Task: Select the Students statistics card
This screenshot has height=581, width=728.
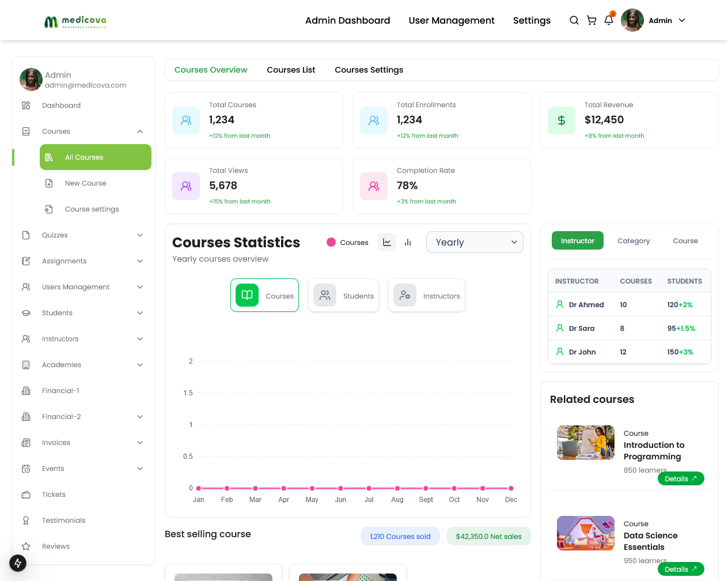Action: coord(344,295)
